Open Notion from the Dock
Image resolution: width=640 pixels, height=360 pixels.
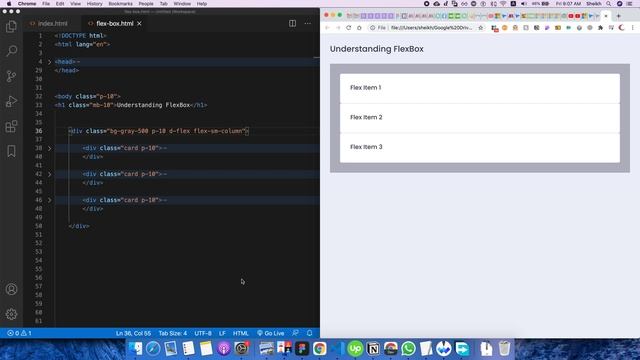point(373,349)
